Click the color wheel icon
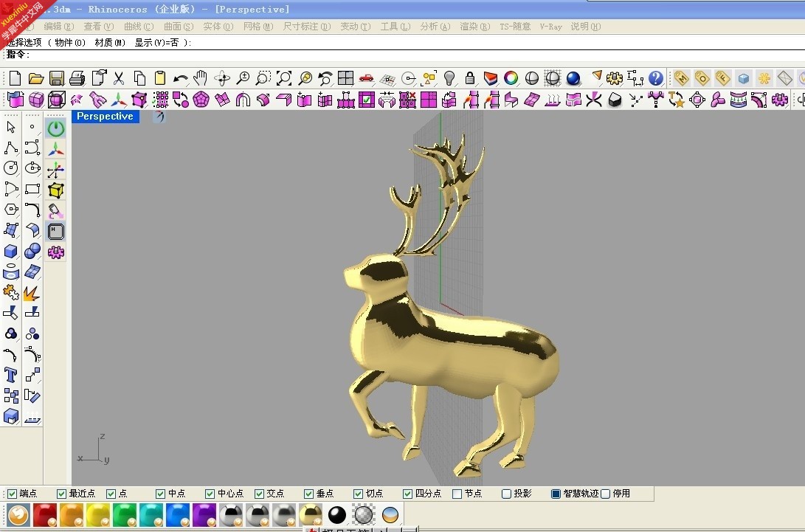The width and height of the screenshot is (805, 532). pos(511,78)
